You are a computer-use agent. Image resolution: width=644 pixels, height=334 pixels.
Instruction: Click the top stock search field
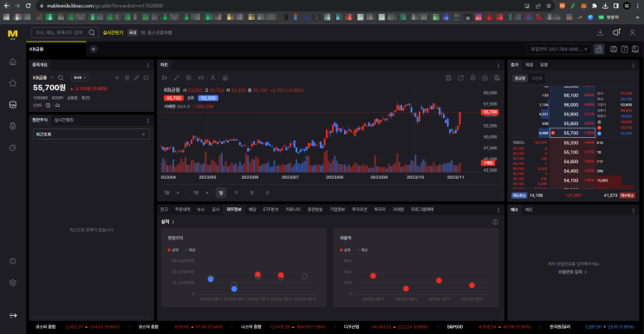pos(61,32)
